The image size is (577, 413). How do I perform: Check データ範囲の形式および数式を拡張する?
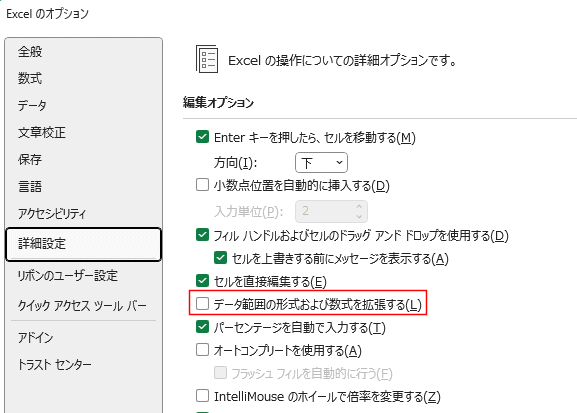click(202, 304)
